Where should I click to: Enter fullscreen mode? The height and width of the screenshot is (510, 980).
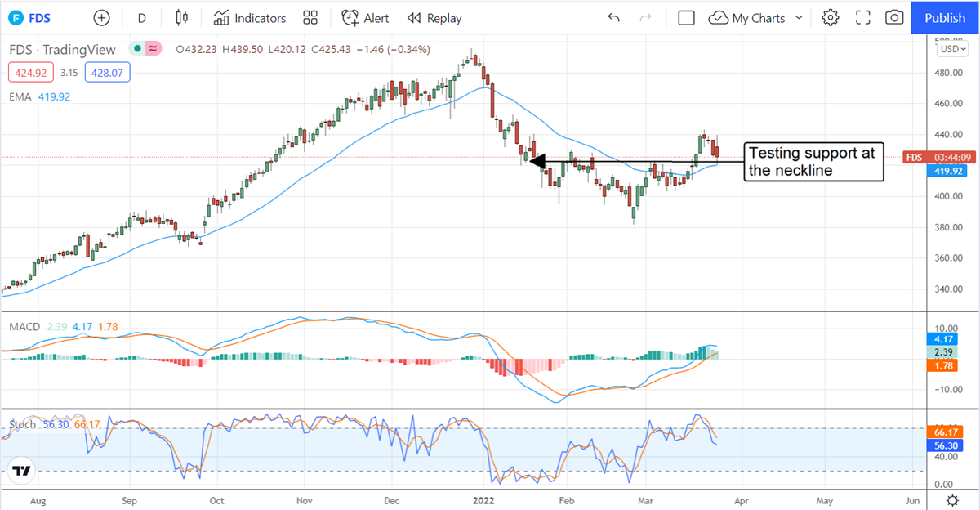tap(862, 18)
